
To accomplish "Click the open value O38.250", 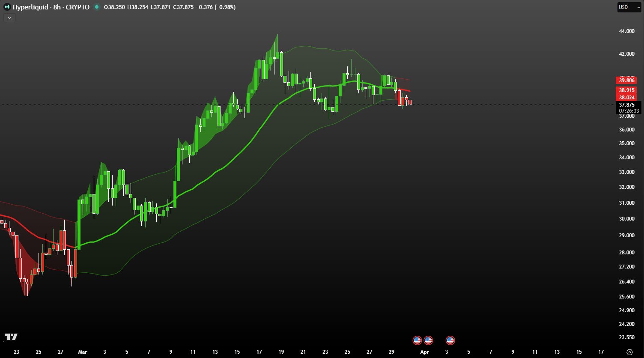I will [115, 7].
